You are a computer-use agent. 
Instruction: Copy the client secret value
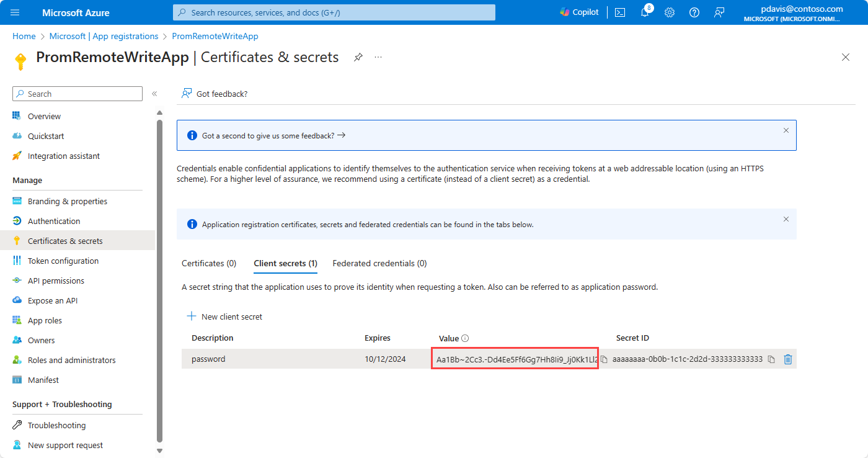coord(604,359)
